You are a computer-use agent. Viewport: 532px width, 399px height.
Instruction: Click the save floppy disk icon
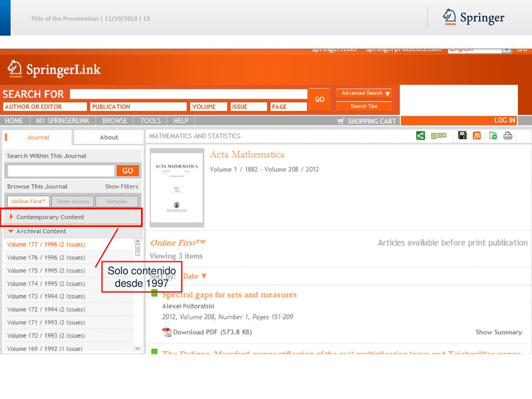tap(462, 136)
